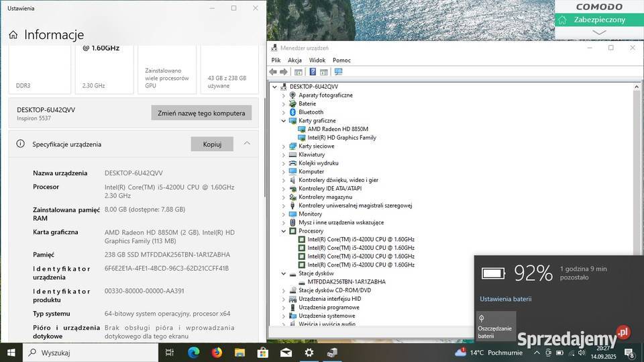This screenshot has height=362, width=644.
Task: Click the Back arrow in Device Manager toolbar
Action: pyautogui.click(x=273, y=72)
